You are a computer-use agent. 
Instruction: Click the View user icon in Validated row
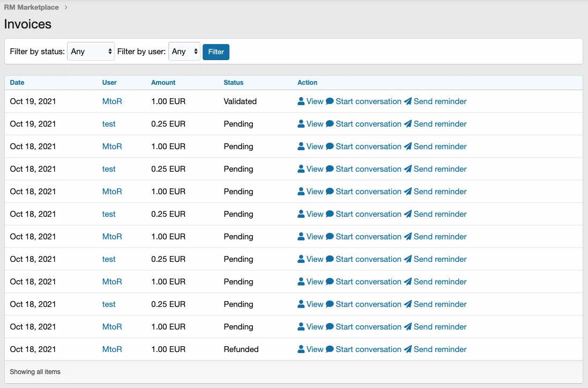point(301,101)
